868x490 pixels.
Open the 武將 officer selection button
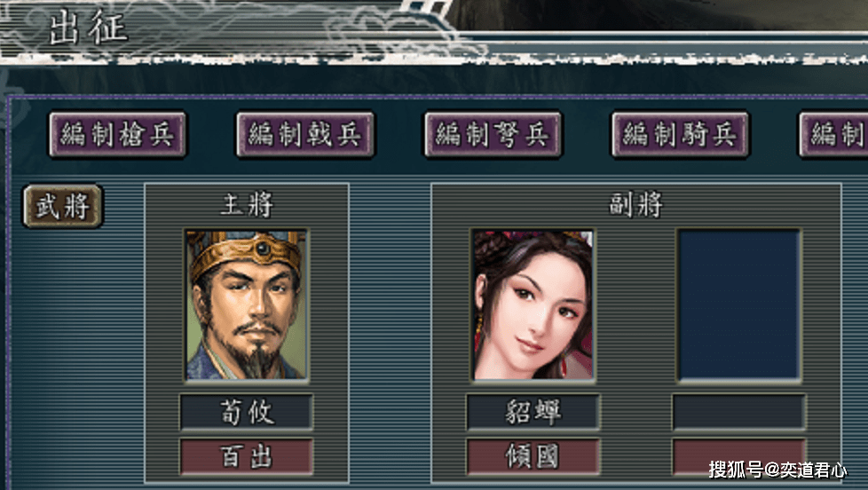coord(63,207)
